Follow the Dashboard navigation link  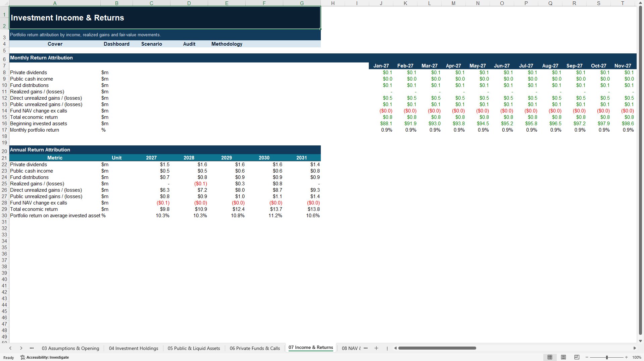(x=116, y=44)
